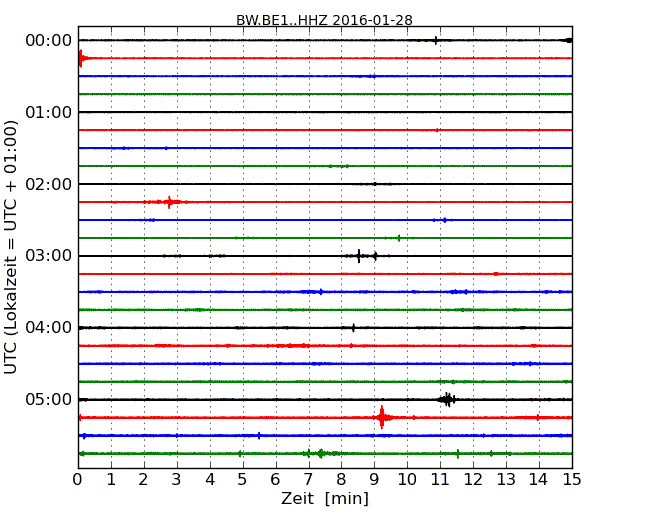650x520 pixels.
Task: Click x-axis tick label 14
Action: click(539, 480)
